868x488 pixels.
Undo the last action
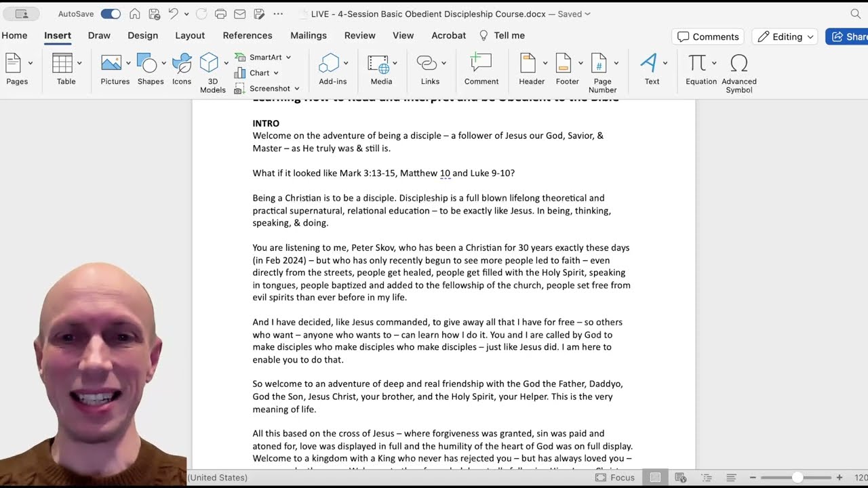click(173, 14)
